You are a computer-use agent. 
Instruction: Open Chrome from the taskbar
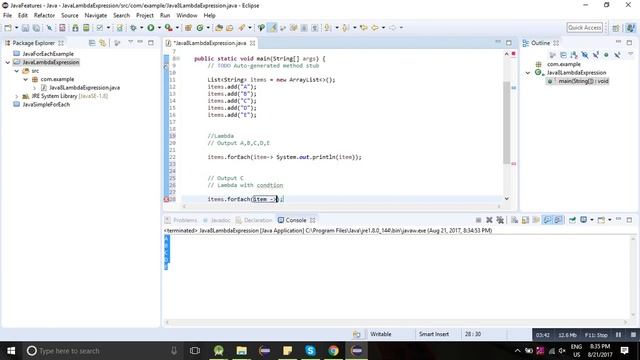click(x=333, y=351)
